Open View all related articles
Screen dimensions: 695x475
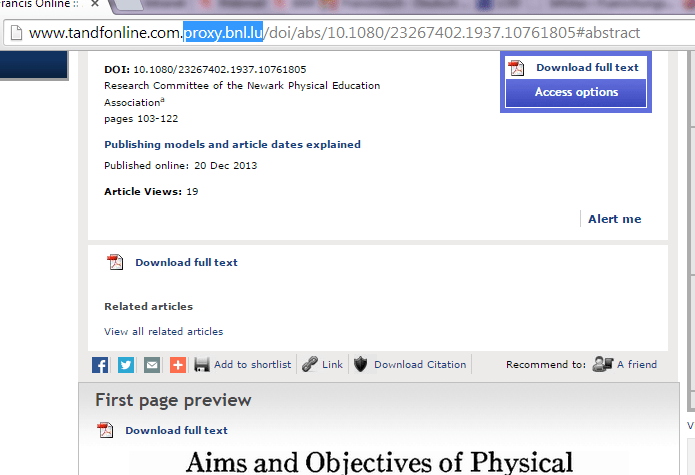(163, 331)
